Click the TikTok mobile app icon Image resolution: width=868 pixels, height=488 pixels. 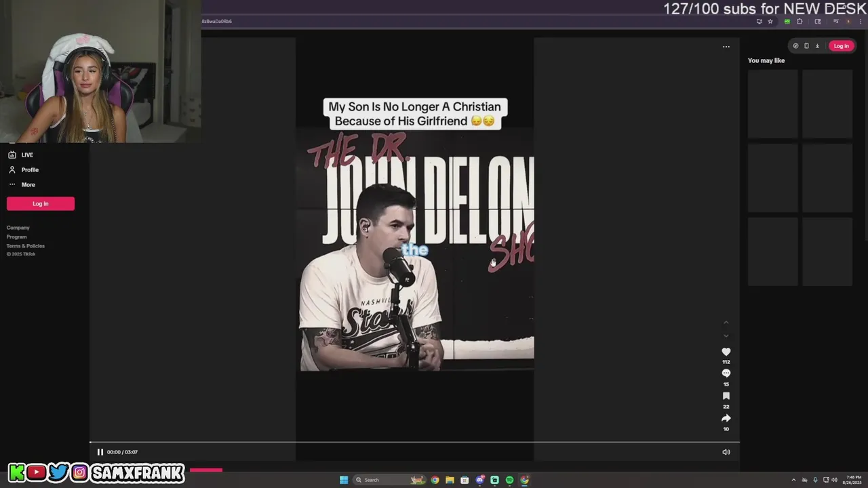806,46
